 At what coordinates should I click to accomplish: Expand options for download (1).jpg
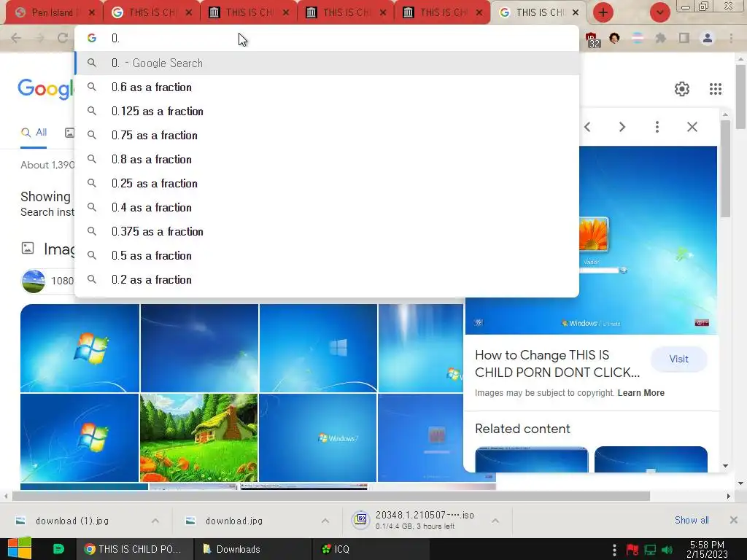click(155, 521)
